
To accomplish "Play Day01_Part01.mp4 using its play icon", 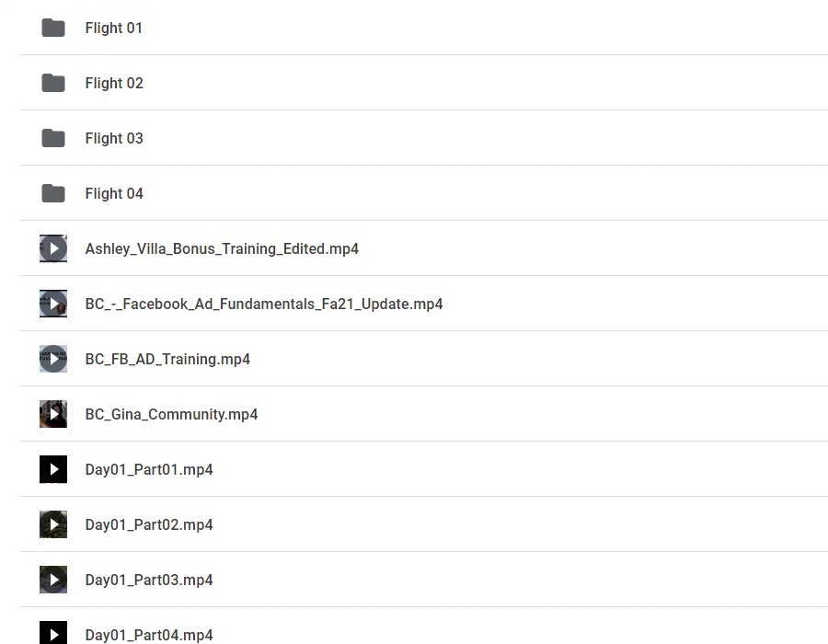I will click(x=53, y=469).
